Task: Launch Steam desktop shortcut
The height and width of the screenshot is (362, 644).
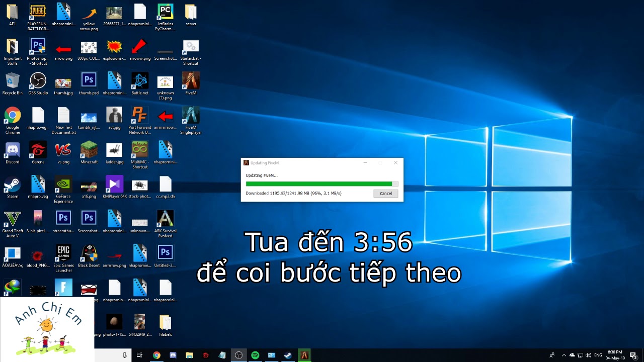Action: 12,187
